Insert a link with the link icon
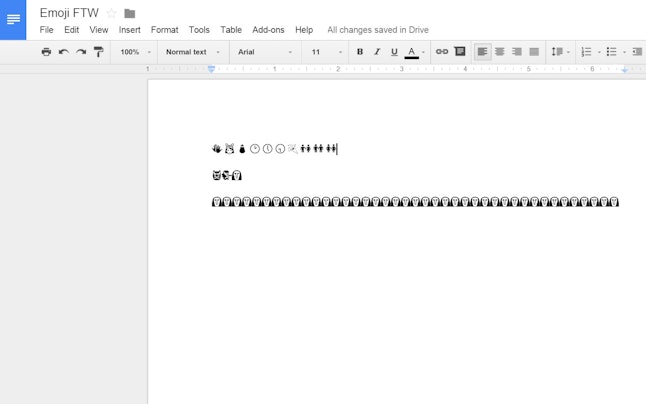This screenshot has width=646, height=404. 442,51
